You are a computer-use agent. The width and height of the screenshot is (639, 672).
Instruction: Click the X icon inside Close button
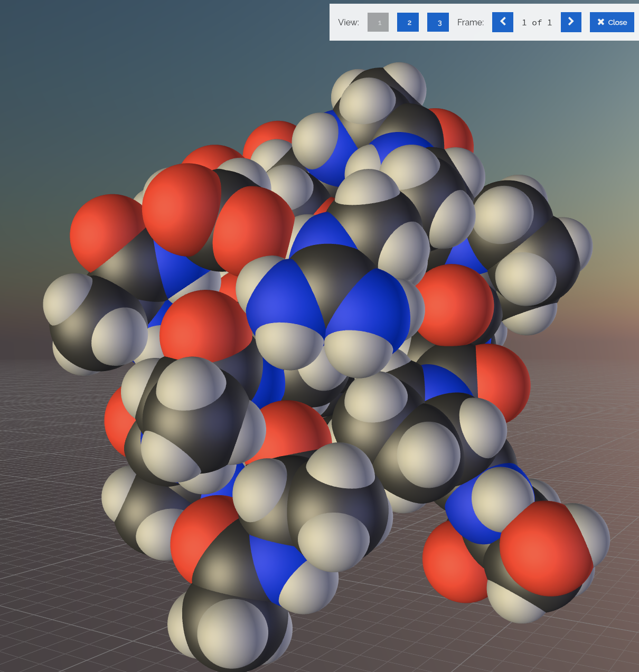click(600, 22)
